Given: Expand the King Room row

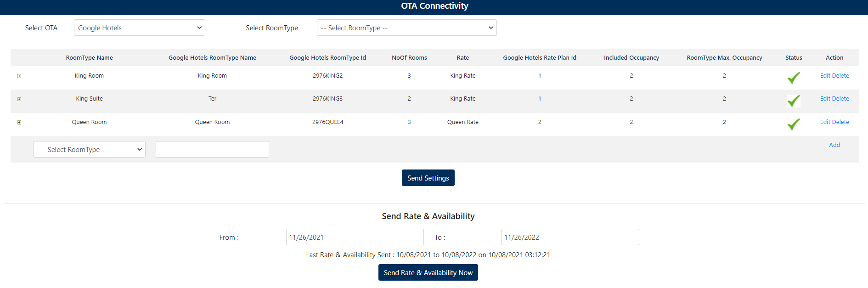Looking at the screenshot, I should (x=19, y=76).
